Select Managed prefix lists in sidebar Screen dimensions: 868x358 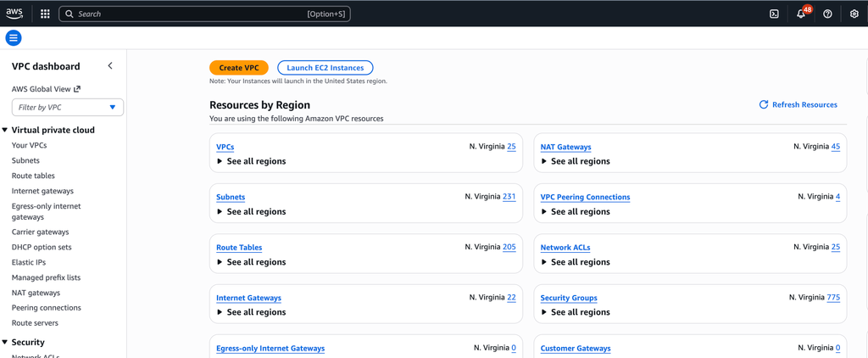point(47,277)
